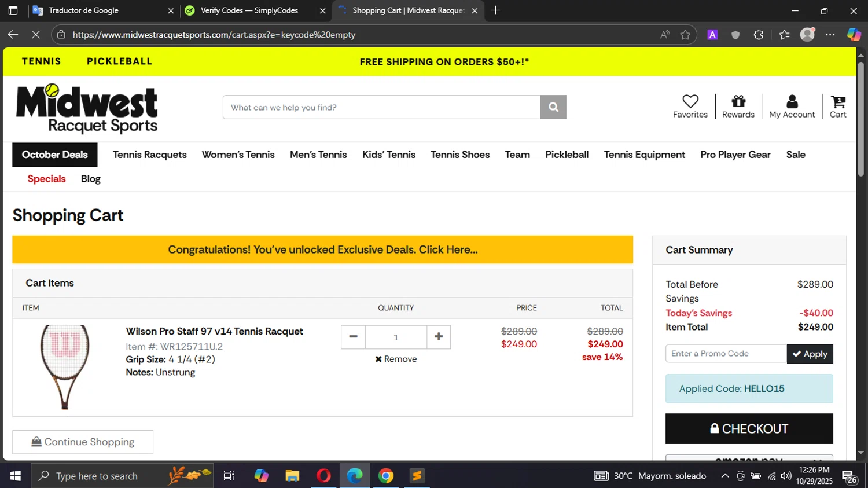The width and height of the screenshot is (868, 488).
Task: Increase quantity with plus button
Action: click(x=439, y=337)
